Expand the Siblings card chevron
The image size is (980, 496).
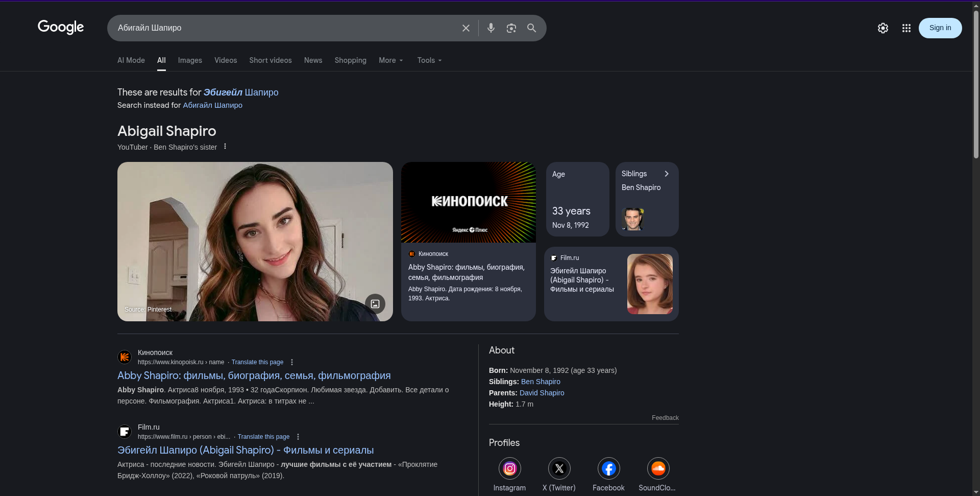[667, 174]
